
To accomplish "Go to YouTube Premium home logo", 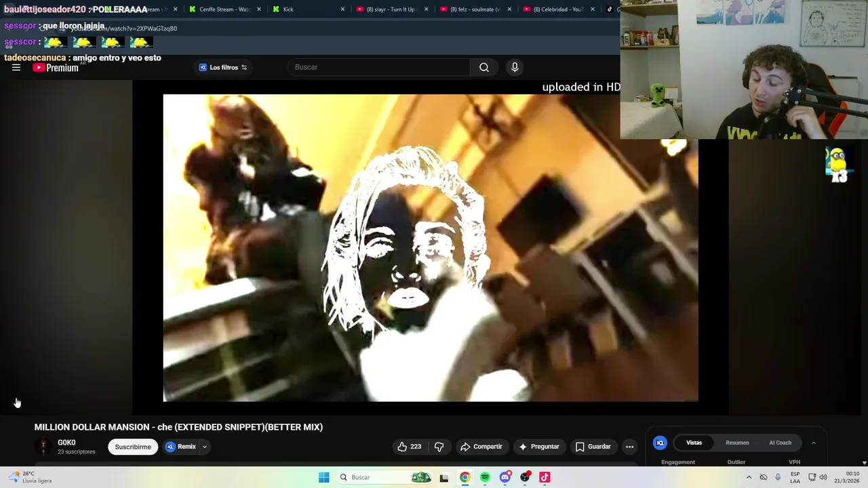I will 56,67.
